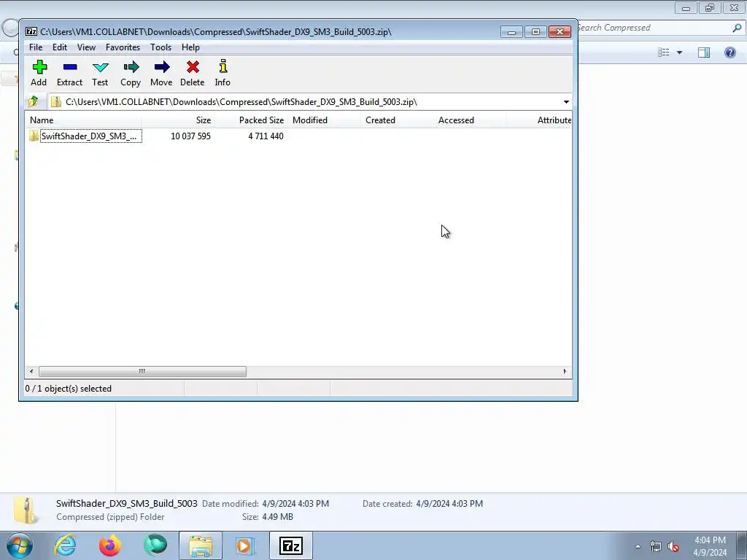747x560 pixels.
Task: Switch to Windows Explorer taskbar button
Action: tap(201, 545)
